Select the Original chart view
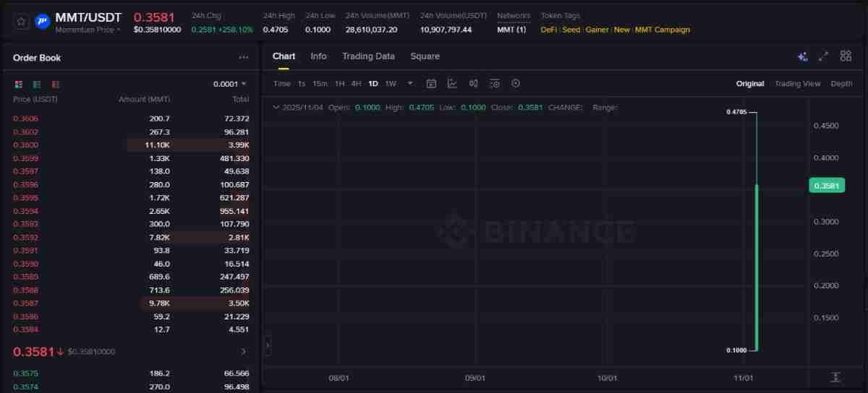This screenshot has height=393, width=868. click(x=750, y=84)
